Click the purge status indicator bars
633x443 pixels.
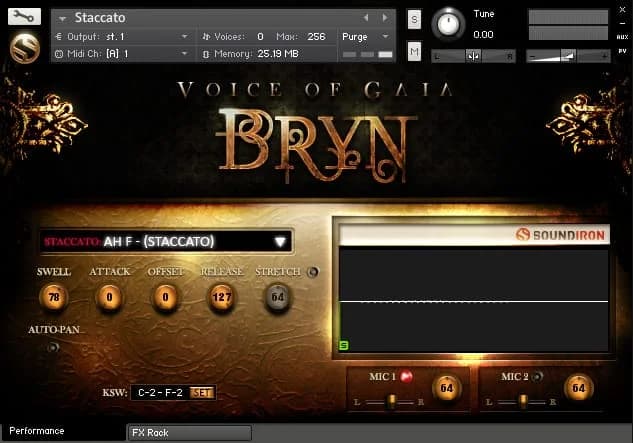[367, 54]
